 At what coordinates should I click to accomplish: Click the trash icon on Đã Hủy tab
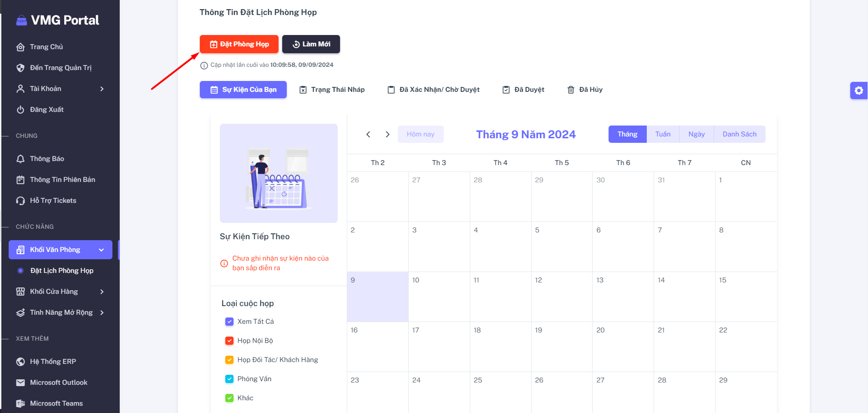pos(571,90)
